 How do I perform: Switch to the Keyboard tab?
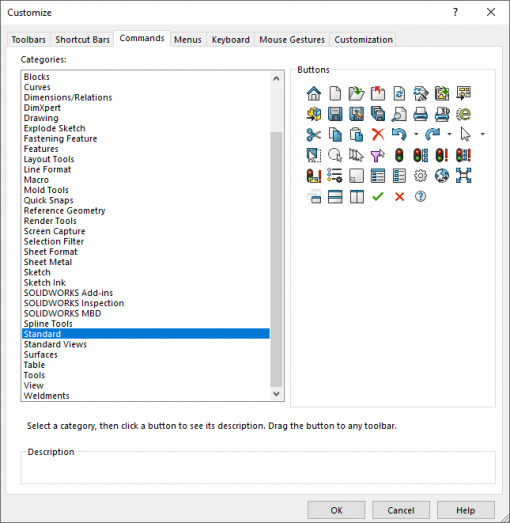230,40
